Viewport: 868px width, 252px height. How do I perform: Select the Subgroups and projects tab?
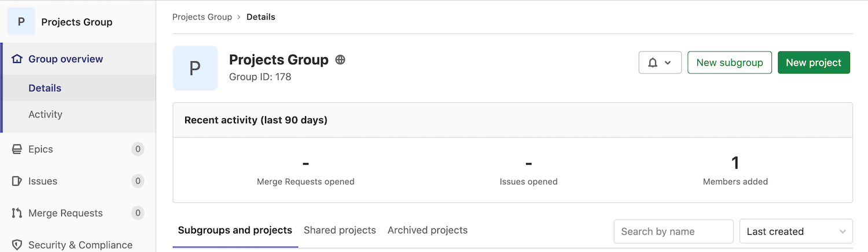[x=235, y=230]
